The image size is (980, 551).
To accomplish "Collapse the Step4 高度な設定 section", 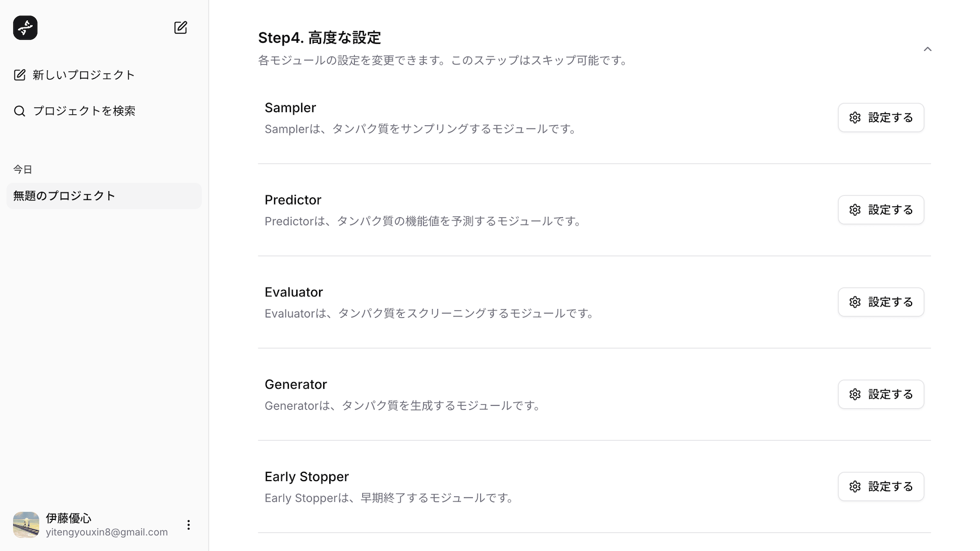I will click(928, 49).
